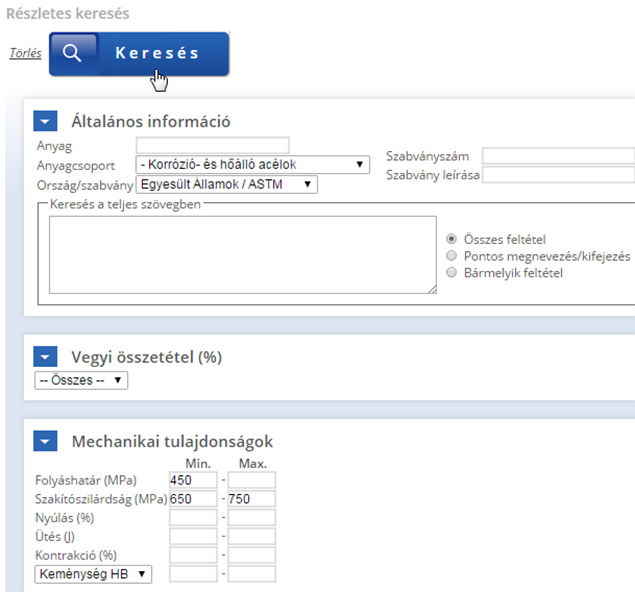Click the Szabványszám input field
Screen dimensions: 635x592
(x=558, y=156)
